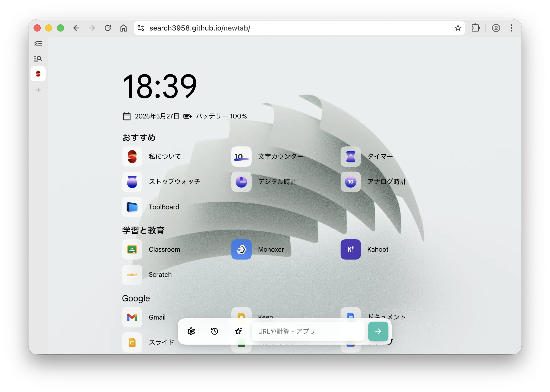Open the 文字カウンター app icon

(x=241, y=156)
